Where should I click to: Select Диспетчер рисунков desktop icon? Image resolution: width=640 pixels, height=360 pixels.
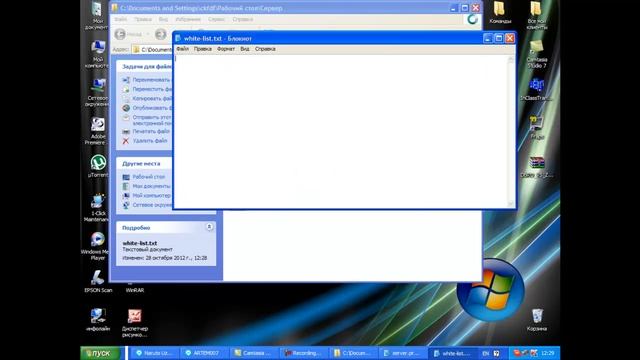[135, 322]
